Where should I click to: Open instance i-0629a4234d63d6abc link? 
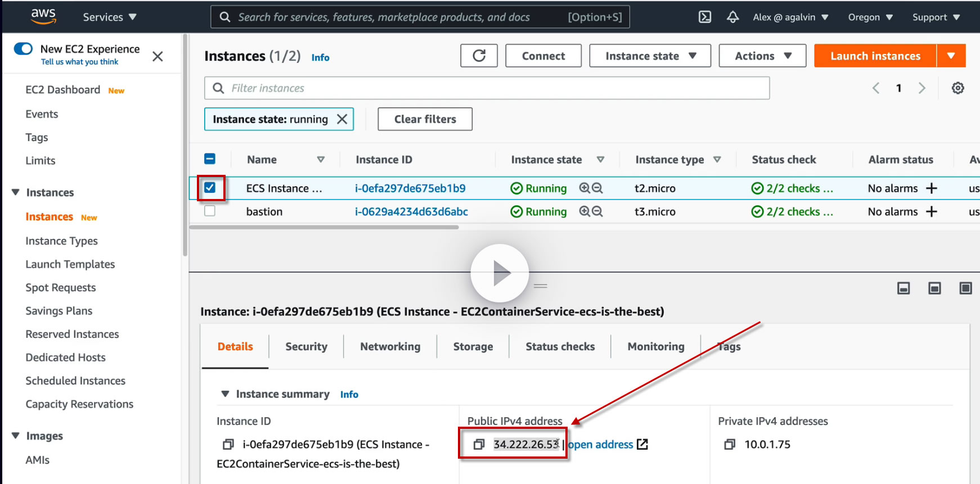coord(411,211)
